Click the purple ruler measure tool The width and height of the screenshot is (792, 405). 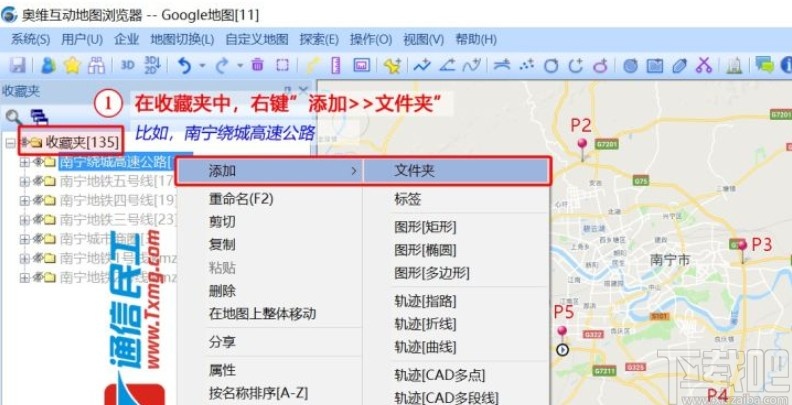tap(336, 65)
